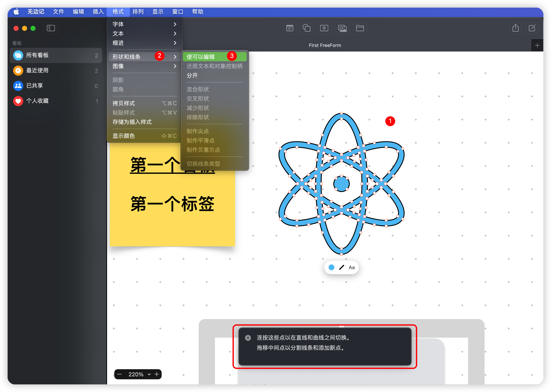
Task: Click the blue fill color swatch
Action: [331, 267]
